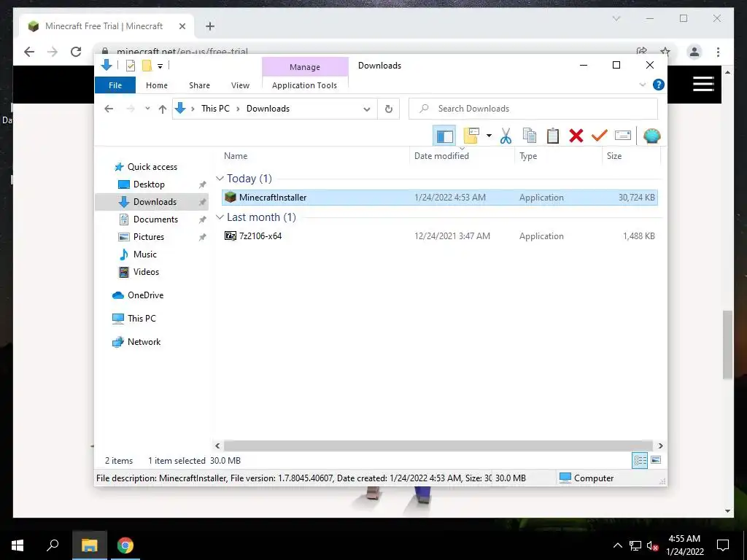Screen dimensions: 747x560
Task: Click the folder options toolbar icon
Action: click(x=471, y=136)
